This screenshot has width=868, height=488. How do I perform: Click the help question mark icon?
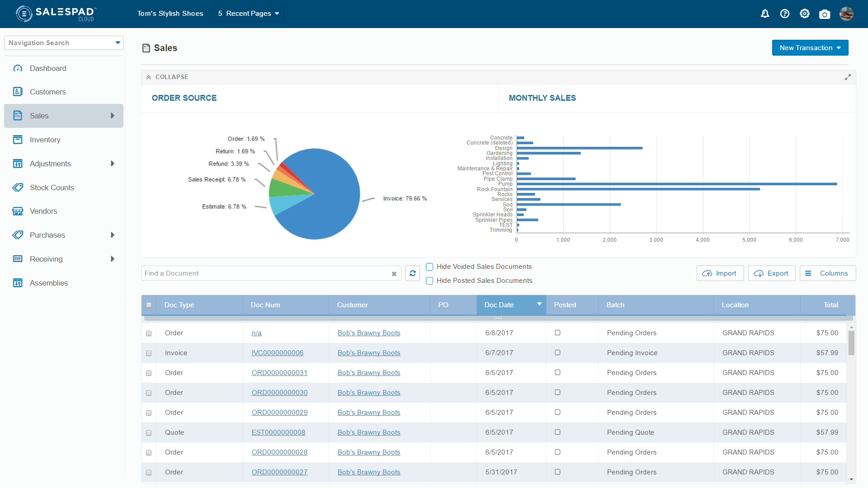click(x=785, y=14)
